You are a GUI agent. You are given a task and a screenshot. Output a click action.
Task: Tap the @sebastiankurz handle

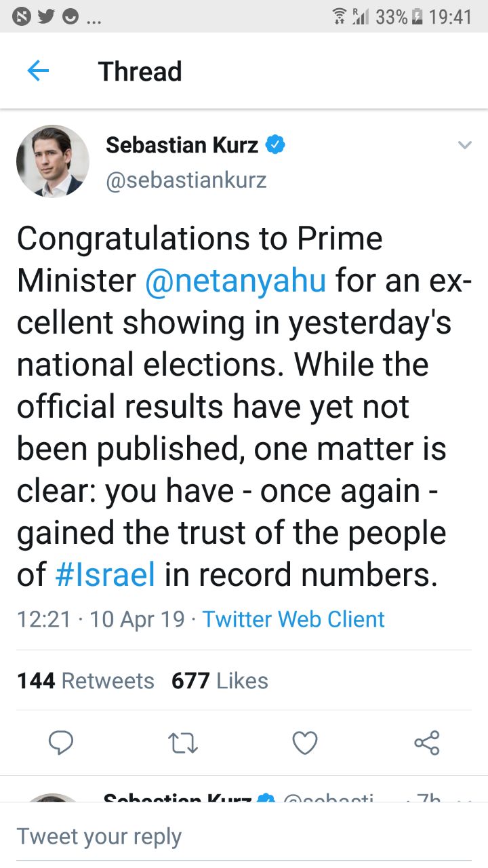point(186,180)
